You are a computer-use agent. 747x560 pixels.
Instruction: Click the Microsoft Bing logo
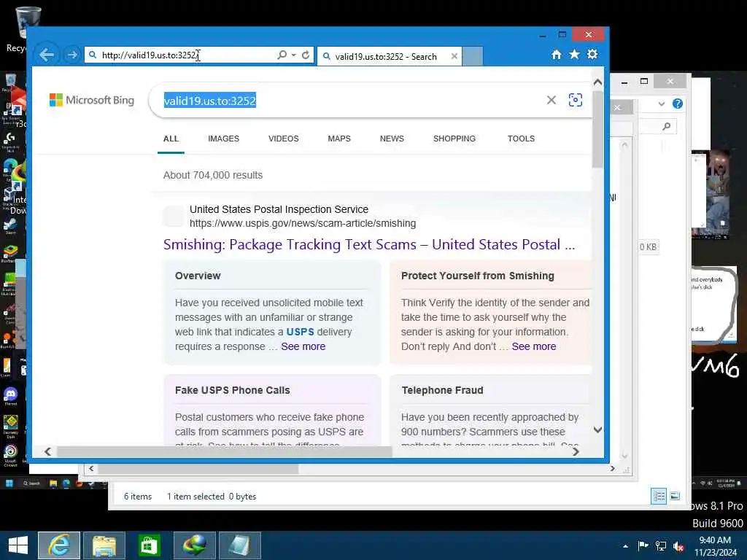92,100
